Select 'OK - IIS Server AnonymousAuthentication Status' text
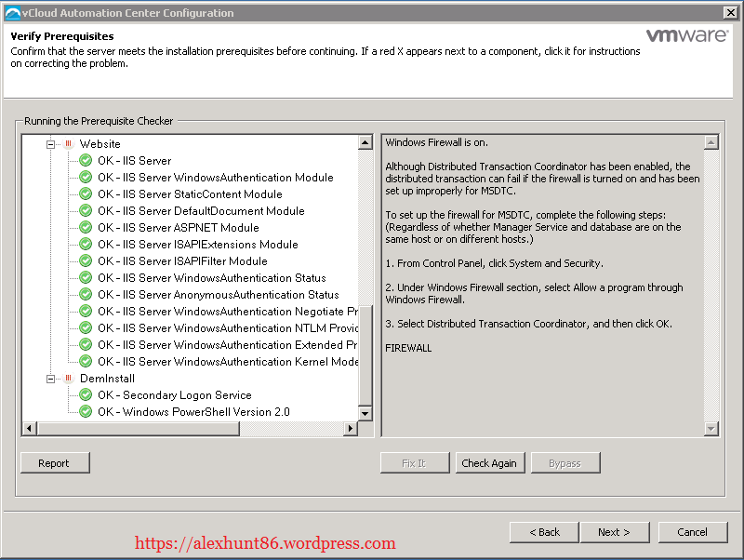Viewport: 744px width, 560px height. (219, 295)
